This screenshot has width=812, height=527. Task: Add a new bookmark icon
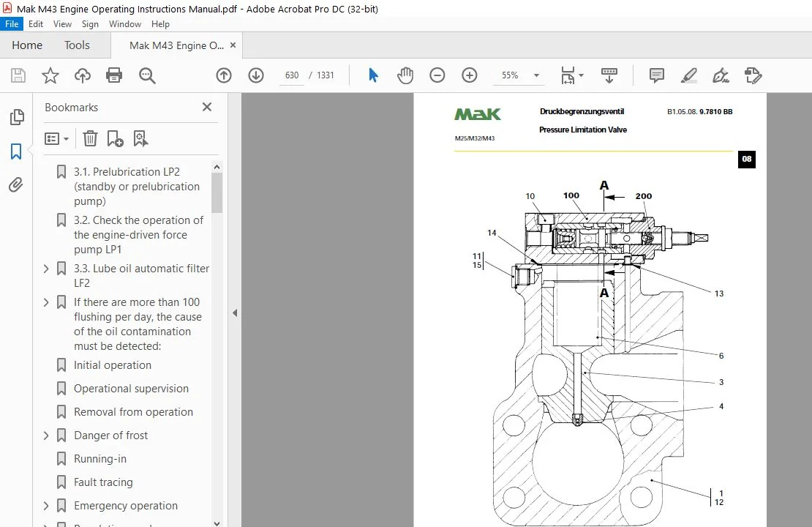point(115,138)
